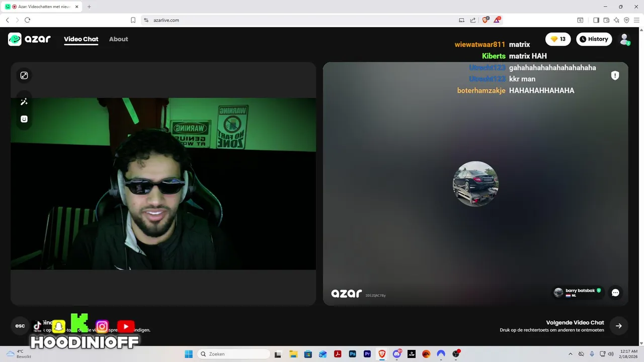Click chat username boterhamzakje

tap(481, 90)
